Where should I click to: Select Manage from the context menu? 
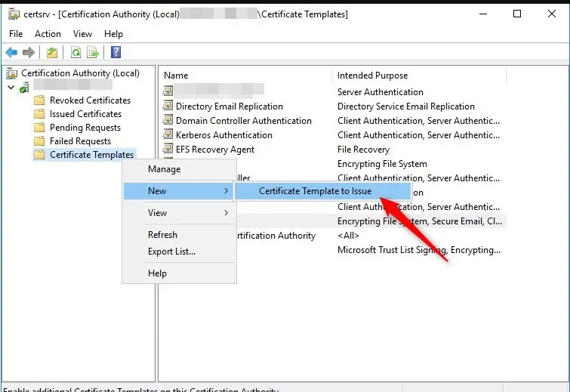[x=164, y=169]
